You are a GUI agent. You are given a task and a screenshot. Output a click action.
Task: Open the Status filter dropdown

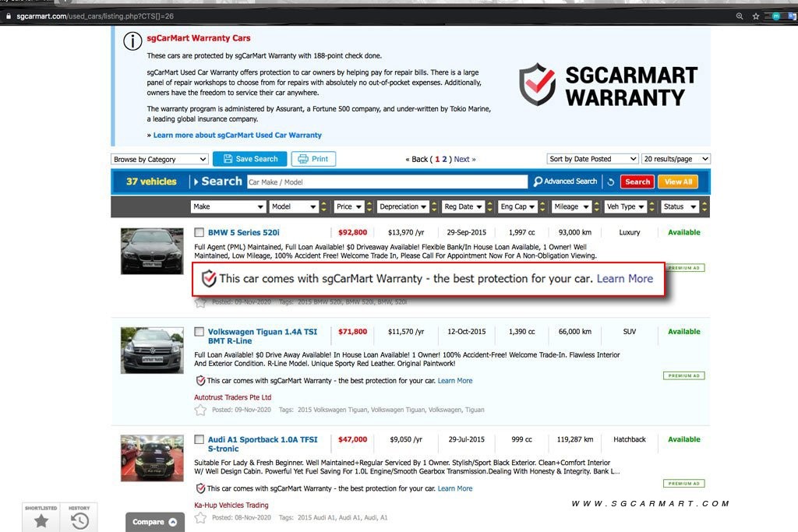pos(680,206)
